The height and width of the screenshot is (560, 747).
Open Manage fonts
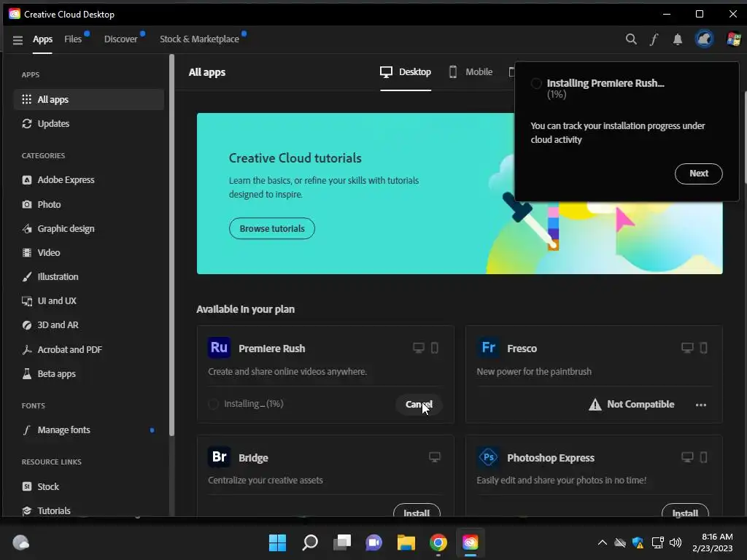pyautogui.click(x=88, y=430)
